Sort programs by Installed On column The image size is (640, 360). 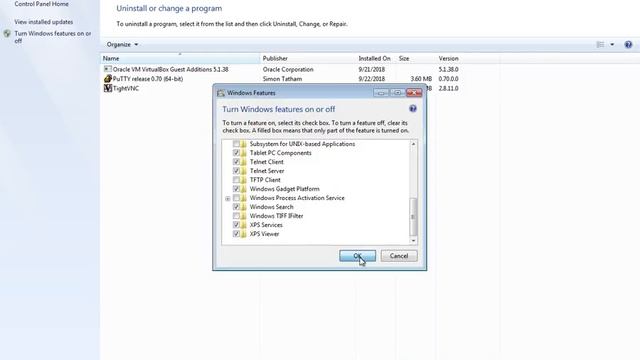pos(376,58)
